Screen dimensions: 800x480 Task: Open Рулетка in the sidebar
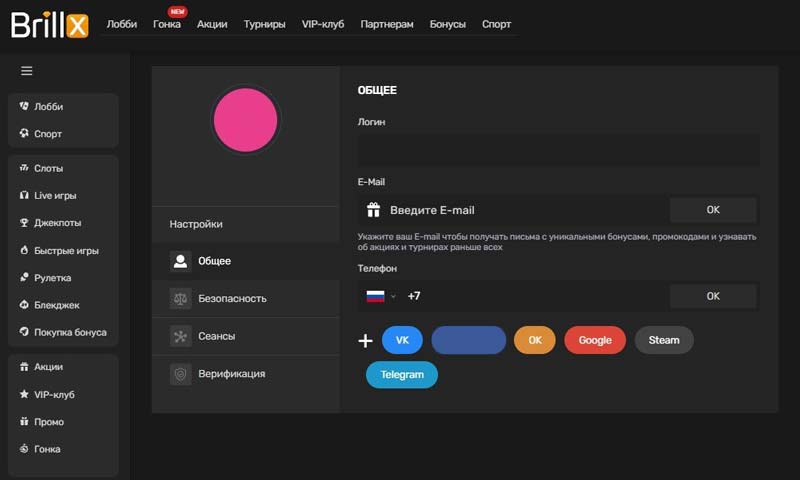point(52,278)
